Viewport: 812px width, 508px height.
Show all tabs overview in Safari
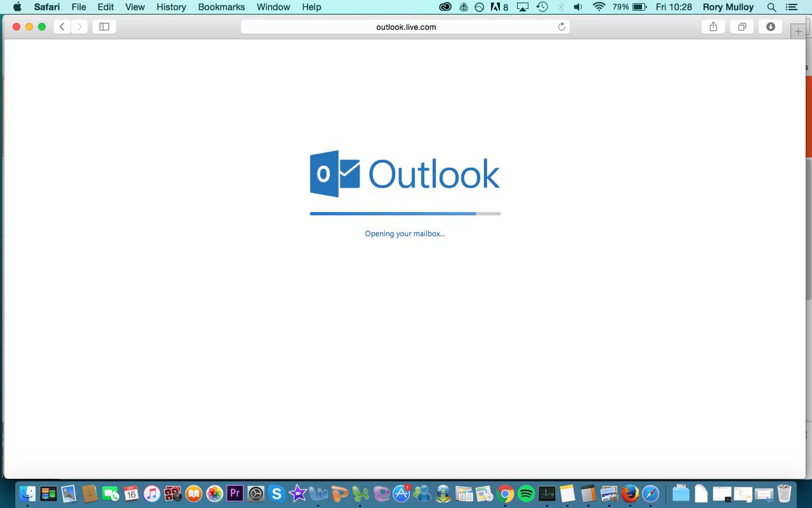coord(742,26)
